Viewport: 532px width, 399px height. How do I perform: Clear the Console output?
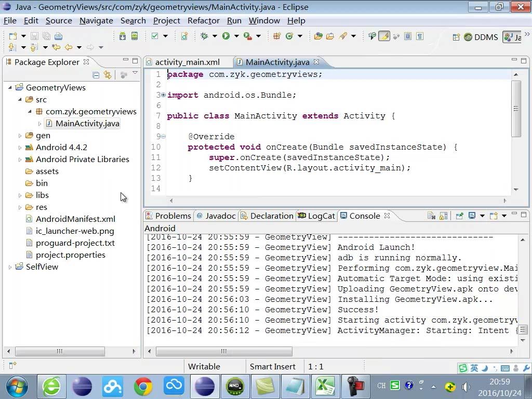coord(431,216)
